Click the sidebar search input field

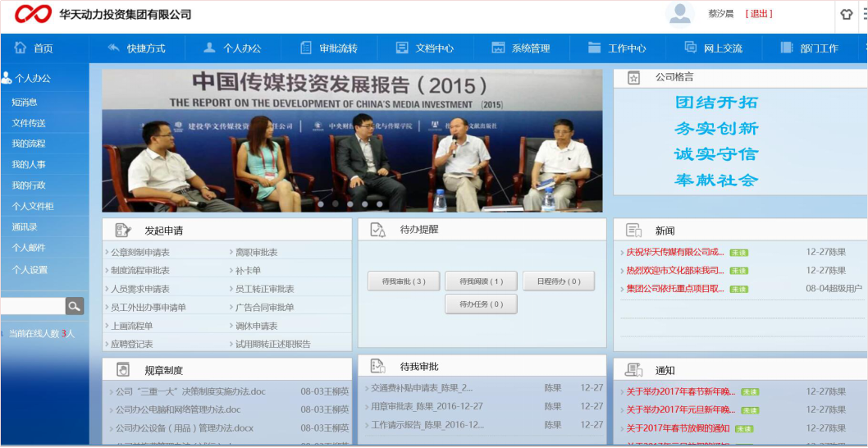tap(33, 306)
